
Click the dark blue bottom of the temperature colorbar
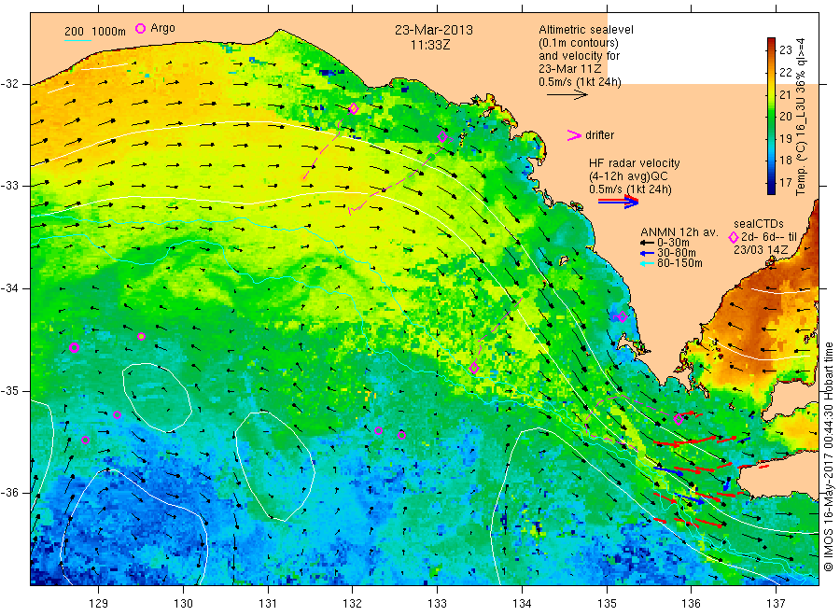[771, 189]
